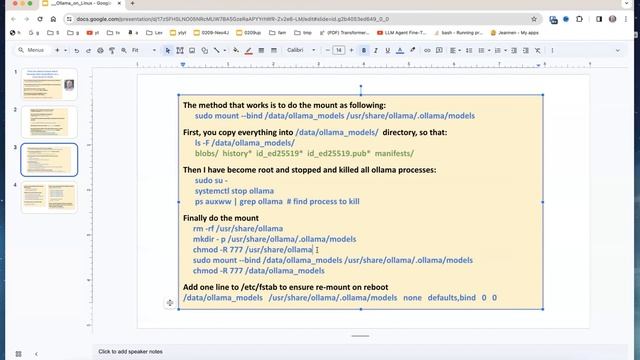
Task: Choose the Select arrow cursor tool
Action: point(168,51)
